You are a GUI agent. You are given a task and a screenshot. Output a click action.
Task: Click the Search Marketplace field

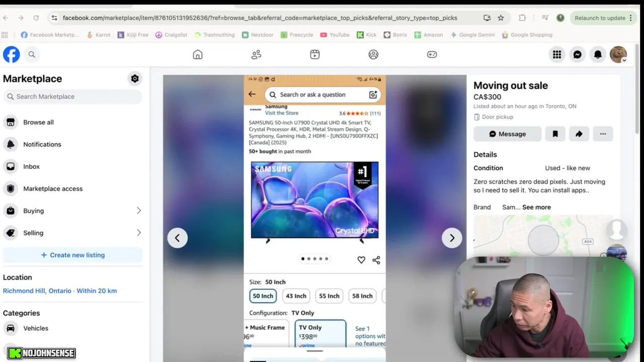tap(73, 97)
